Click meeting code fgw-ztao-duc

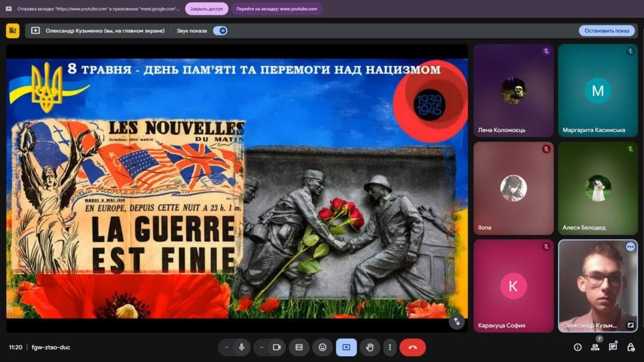[x=51, y=347]
